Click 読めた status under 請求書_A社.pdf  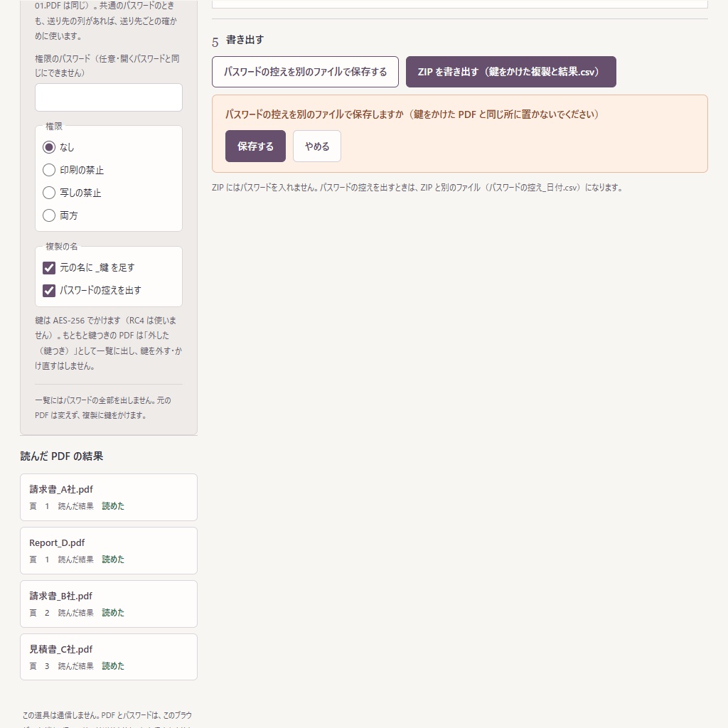click(x=113, y=506)
